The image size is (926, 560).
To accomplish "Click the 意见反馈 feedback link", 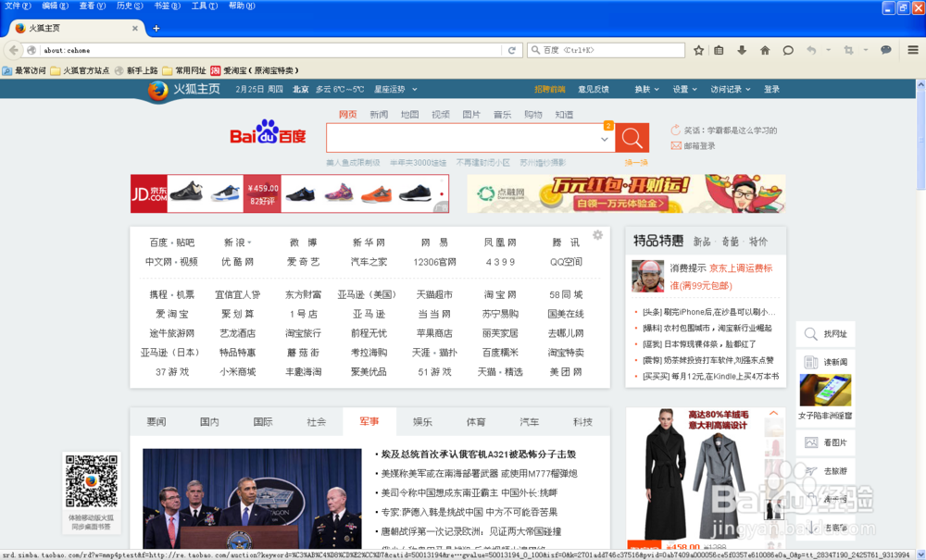I will click(595, 89).
